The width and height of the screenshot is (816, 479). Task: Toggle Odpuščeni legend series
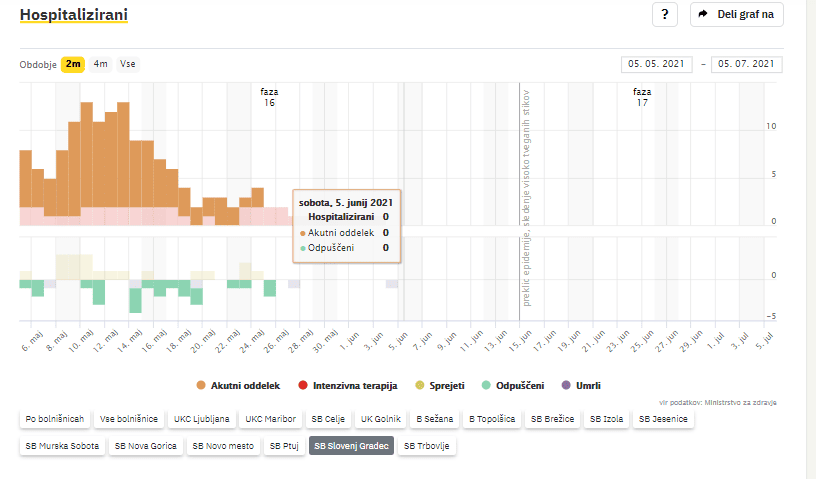tap(513, 385)
